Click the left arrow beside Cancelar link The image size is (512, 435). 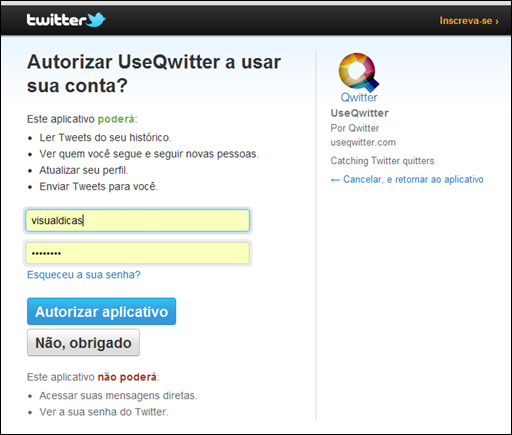click(x=335, y=180)
